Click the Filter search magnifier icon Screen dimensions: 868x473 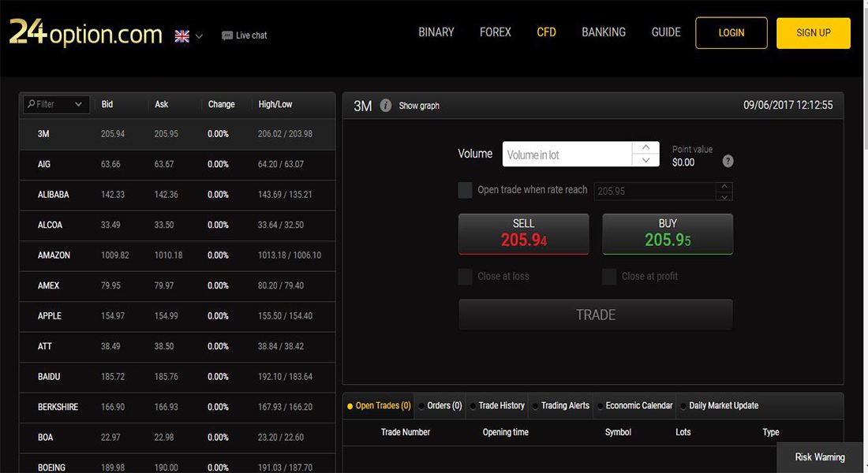tap(31, 104)
